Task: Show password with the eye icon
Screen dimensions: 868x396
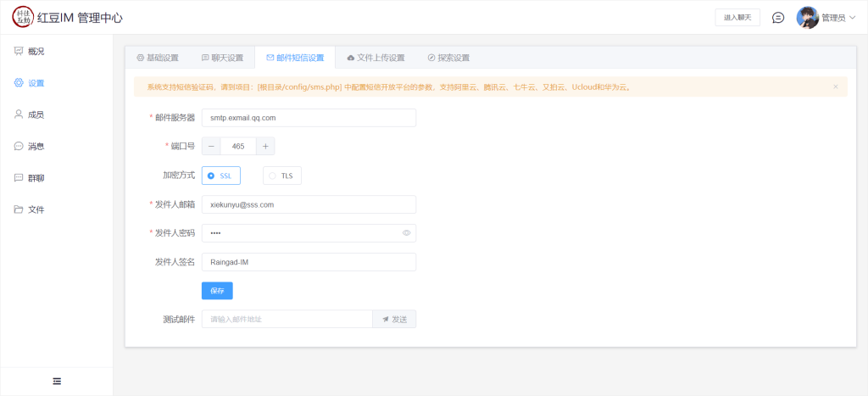Action: [406, 233]
